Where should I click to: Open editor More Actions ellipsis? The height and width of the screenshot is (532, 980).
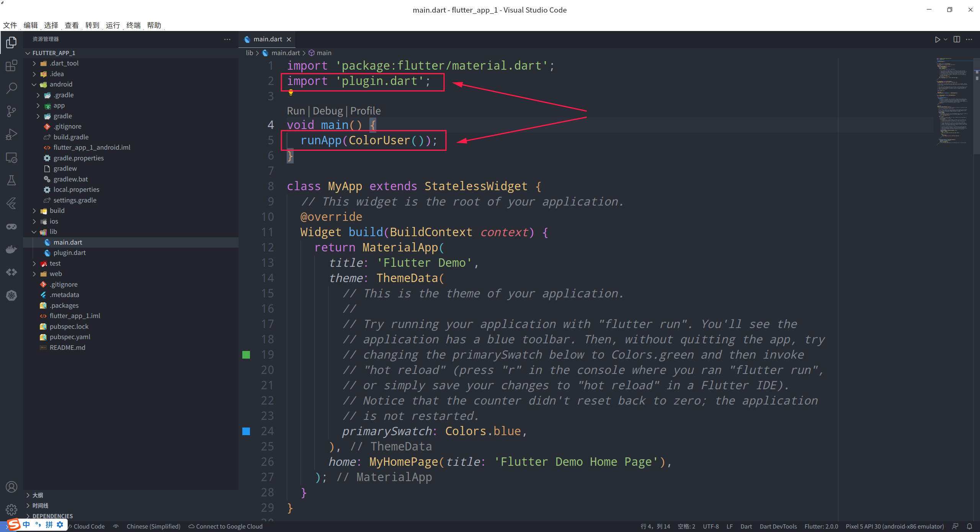pos(969,39)
